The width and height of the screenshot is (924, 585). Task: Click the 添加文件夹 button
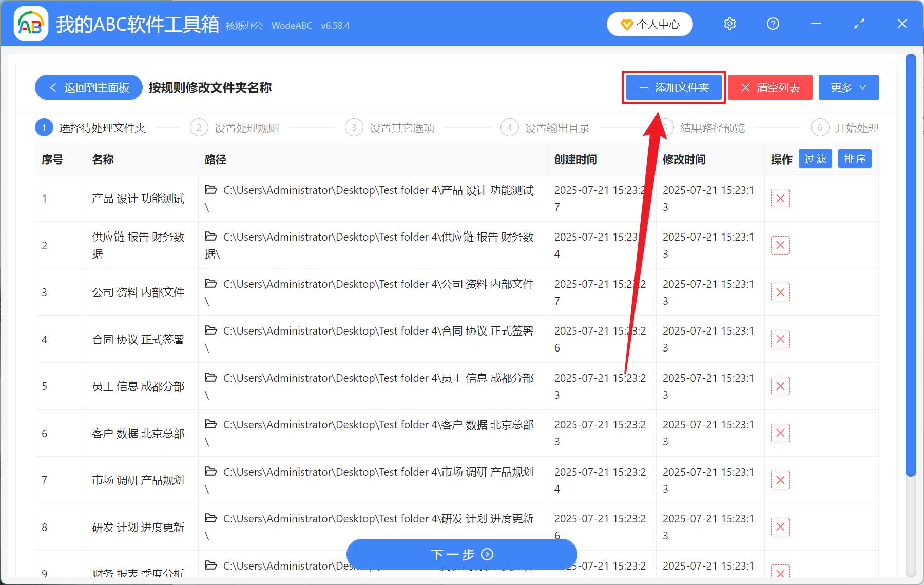point(673,87)
